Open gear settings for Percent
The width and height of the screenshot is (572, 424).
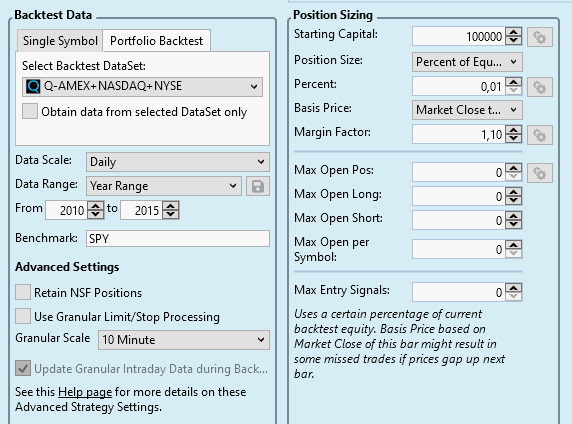(x=540, y=87)
